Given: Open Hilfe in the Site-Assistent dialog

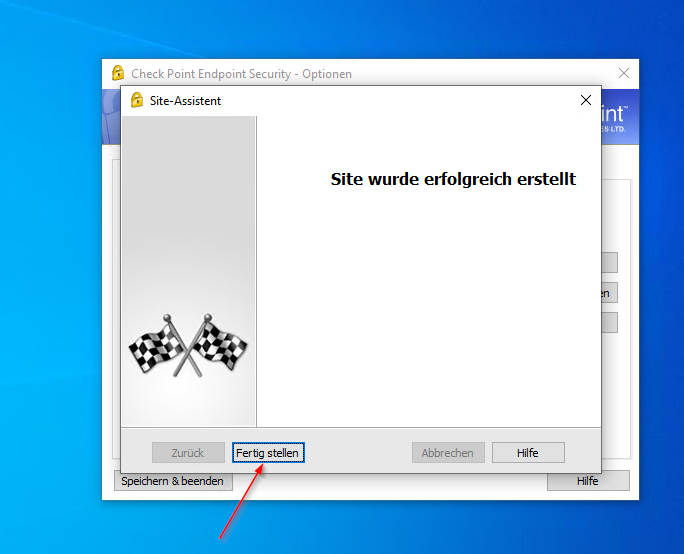Looking at the screenshot, I should point(528,453).
